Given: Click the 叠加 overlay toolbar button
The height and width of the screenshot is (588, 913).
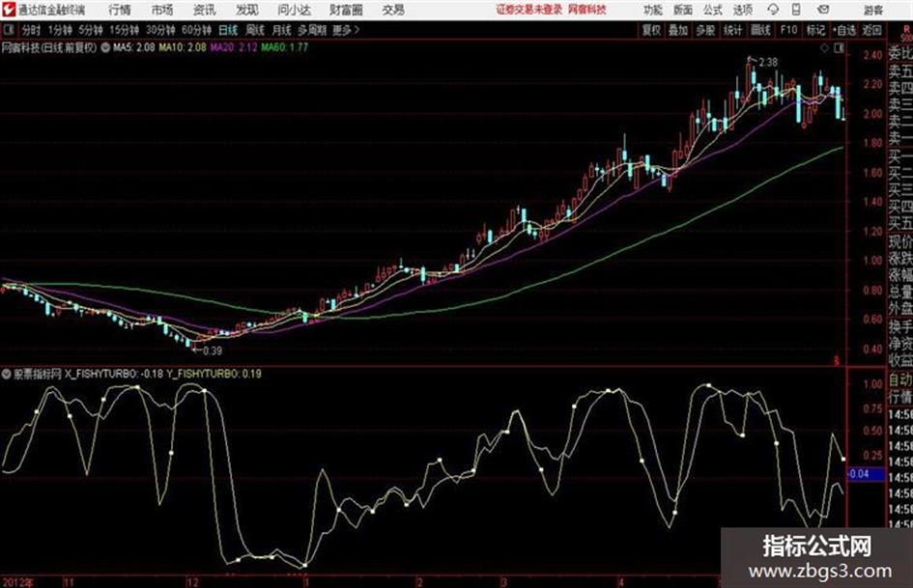Looking at the screenshot, I should pyautogui.click(x=678, y=30).
